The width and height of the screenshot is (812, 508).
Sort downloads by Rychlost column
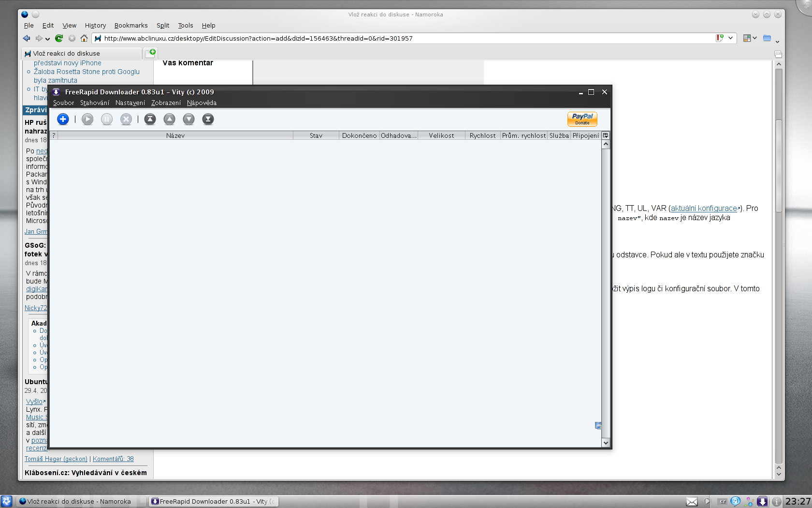coord(482,135)
